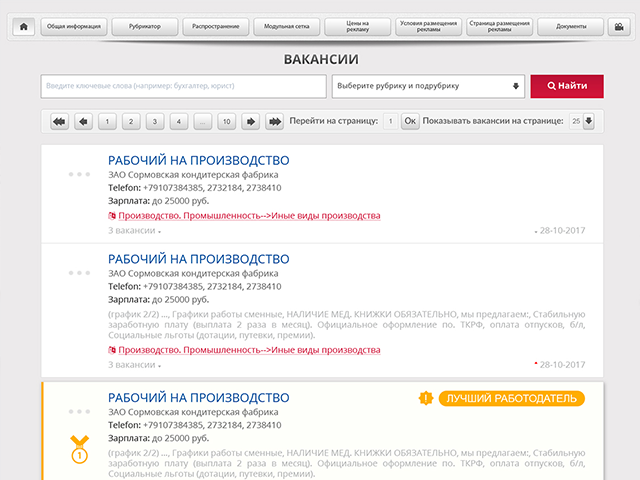Click three dots beside highlighted third vacancy
640x480 pixels.
(79, 411)
